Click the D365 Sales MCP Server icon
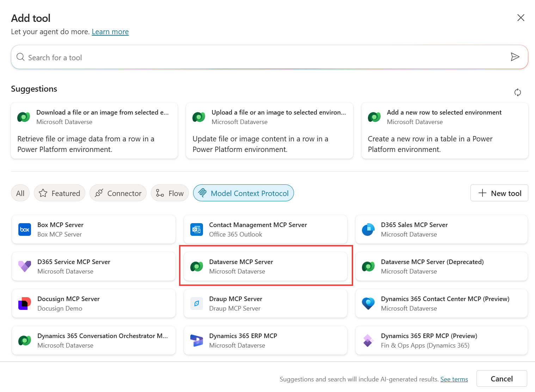 pos(368,229)
